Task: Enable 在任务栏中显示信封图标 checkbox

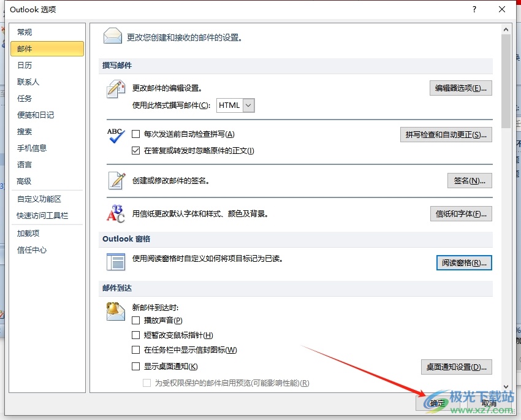Action: click(x=135, y=349)
